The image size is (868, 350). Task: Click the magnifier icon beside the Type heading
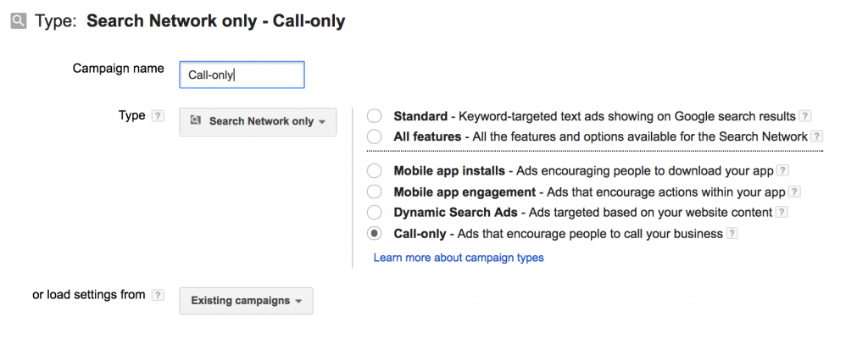(19, 21)
